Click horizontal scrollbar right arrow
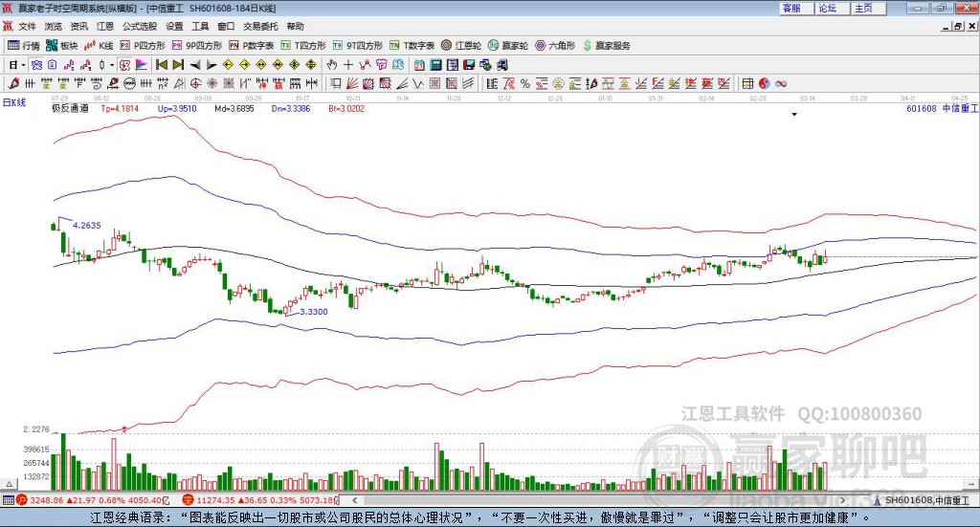 click(842, 500)
